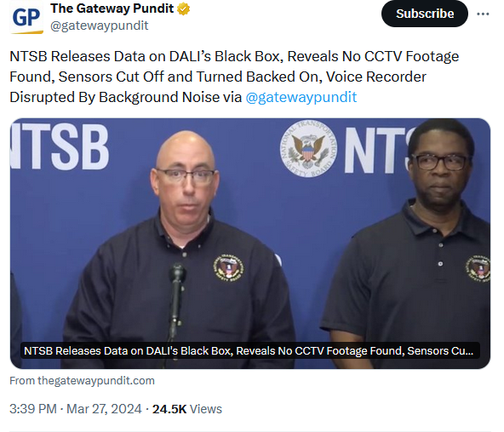The width and height of the screenshot is (504, 432).
Task: Open the From thegatewaypundit.com source link
Action: point(82,381)
